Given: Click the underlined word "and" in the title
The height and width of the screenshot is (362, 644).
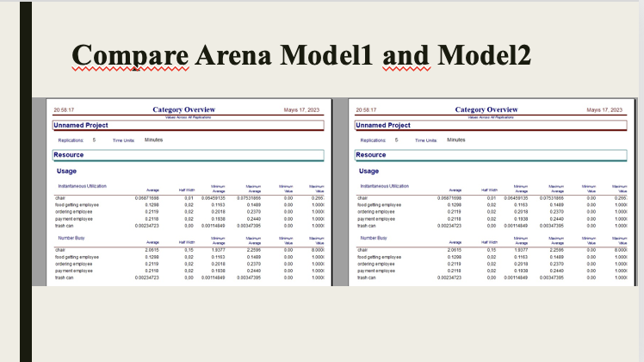Looking at the screenshot, I should 406,55.
